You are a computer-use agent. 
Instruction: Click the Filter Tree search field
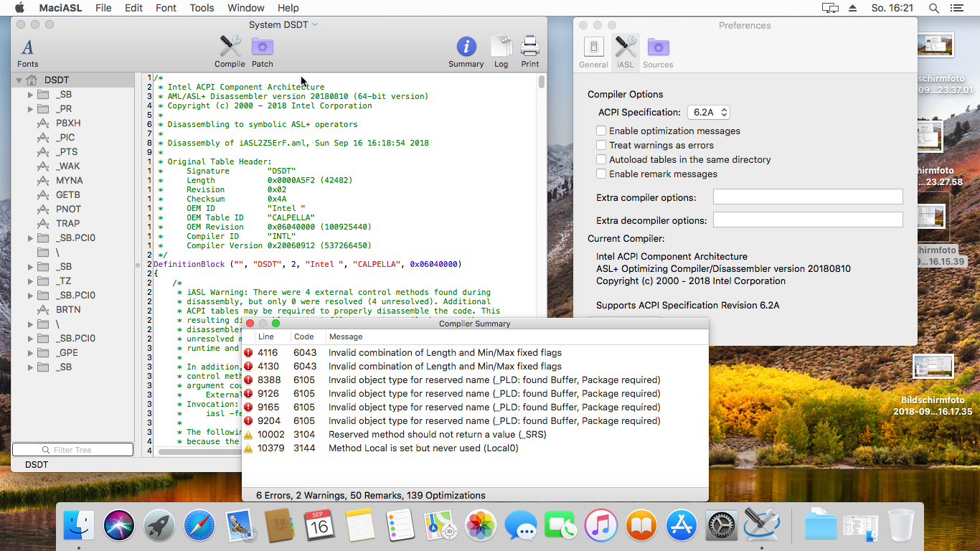point(73,450)
